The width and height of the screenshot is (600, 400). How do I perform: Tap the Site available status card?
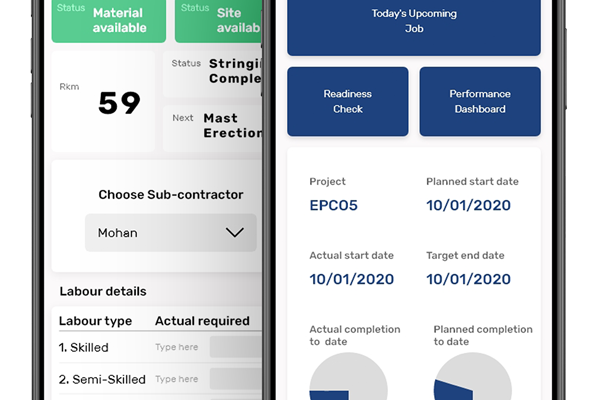[x=218, y=21]
